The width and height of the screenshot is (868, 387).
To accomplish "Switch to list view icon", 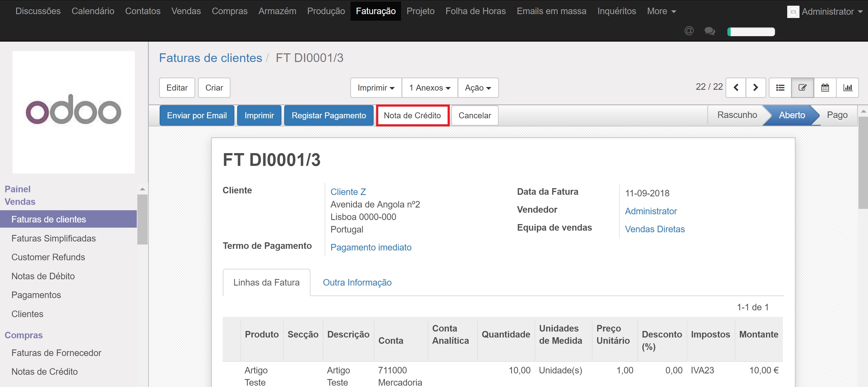I will click(780, 88).
